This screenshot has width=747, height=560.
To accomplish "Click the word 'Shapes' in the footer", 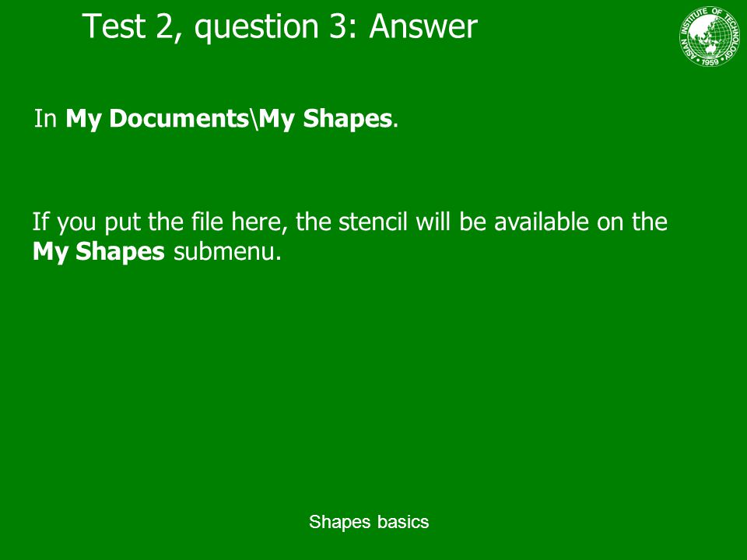I will 340,523.
